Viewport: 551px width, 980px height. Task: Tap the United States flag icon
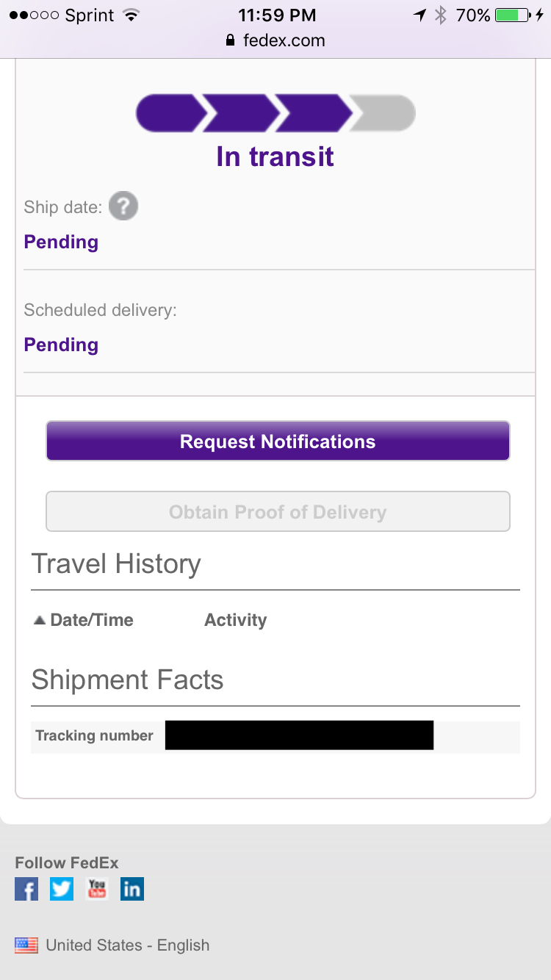click(x=26, y=945)
